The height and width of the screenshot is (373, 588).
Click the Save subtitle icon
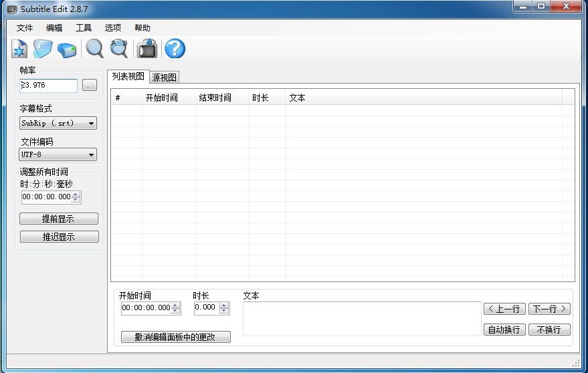[x=67, y=49]
